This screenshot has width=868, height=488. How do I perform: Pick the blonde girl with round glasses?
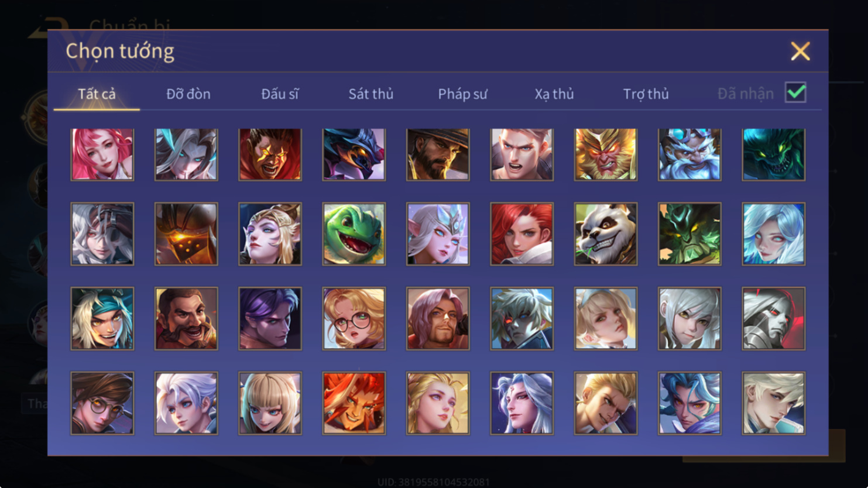point(354,319)
